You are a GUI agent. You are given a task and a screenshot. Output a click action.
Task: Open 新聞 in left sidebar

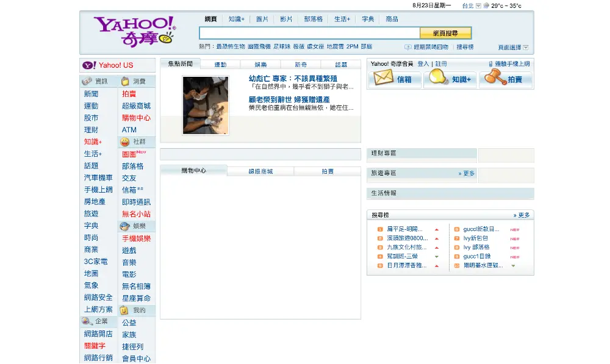(x=91, y=94)
